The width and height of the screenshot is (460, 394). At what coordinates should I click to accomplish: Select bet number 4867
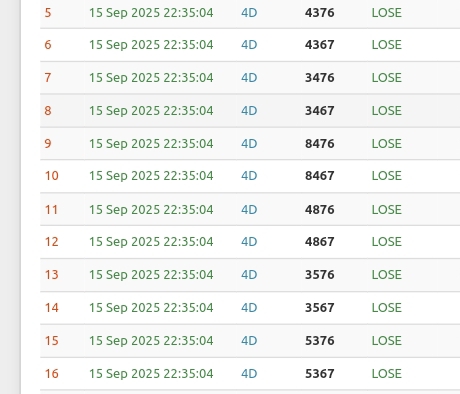point(319,242)
